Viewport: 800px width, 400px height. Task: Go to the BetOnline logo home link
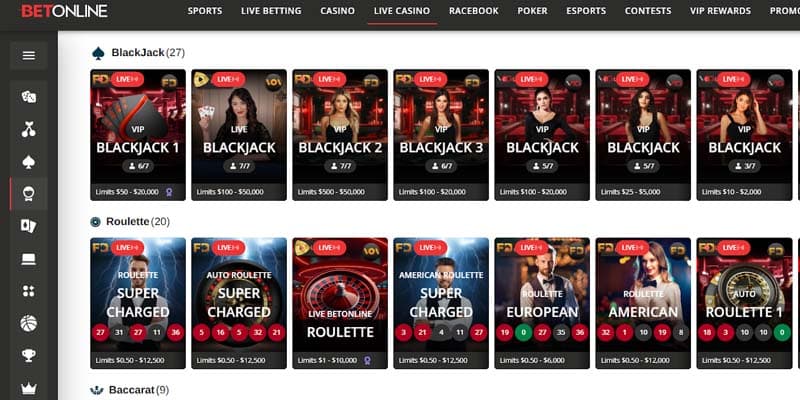(x=64, y=11)
